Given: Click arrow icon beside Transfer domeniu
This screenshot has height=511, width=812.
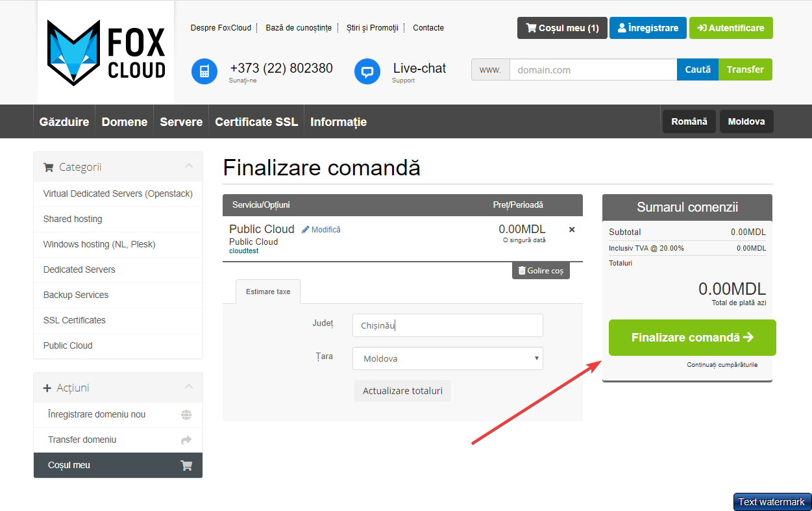Looking at the screenshot, I should click(186, 440).
